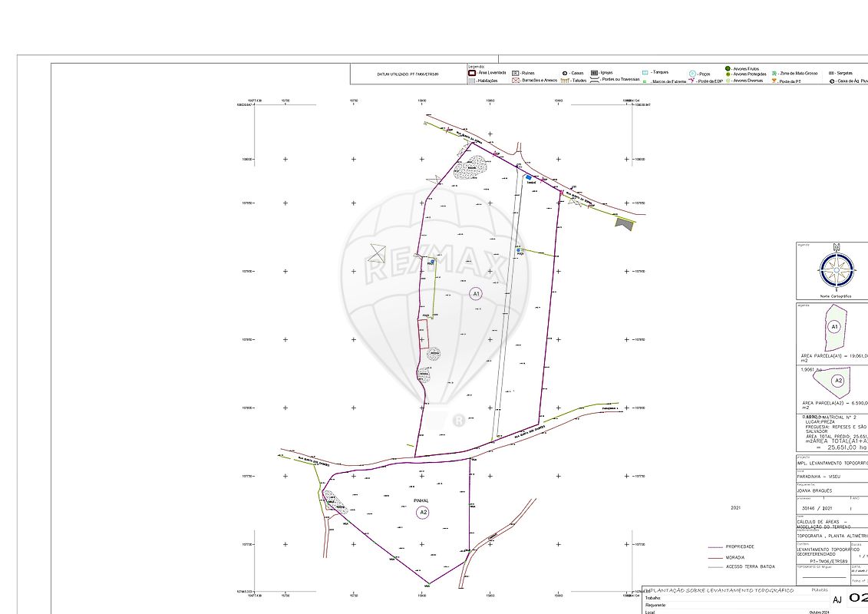This screenshot has width=868, height=614.
Task: Click the Poste da EDP legend symbol
Action: pyautogui.click(x=692, y=81)
